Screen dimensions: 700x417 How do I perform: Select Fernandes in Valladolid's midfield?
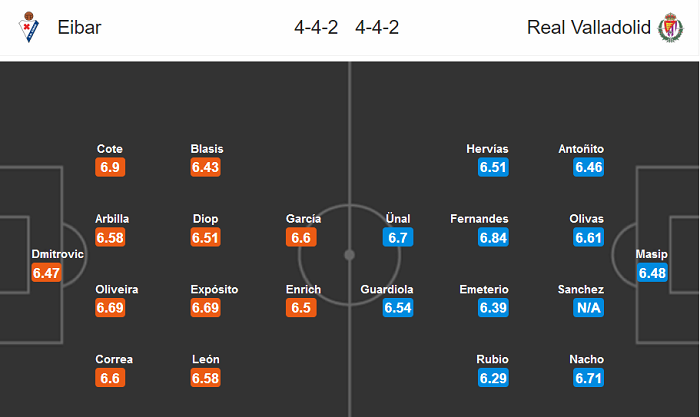click(480, 219)
